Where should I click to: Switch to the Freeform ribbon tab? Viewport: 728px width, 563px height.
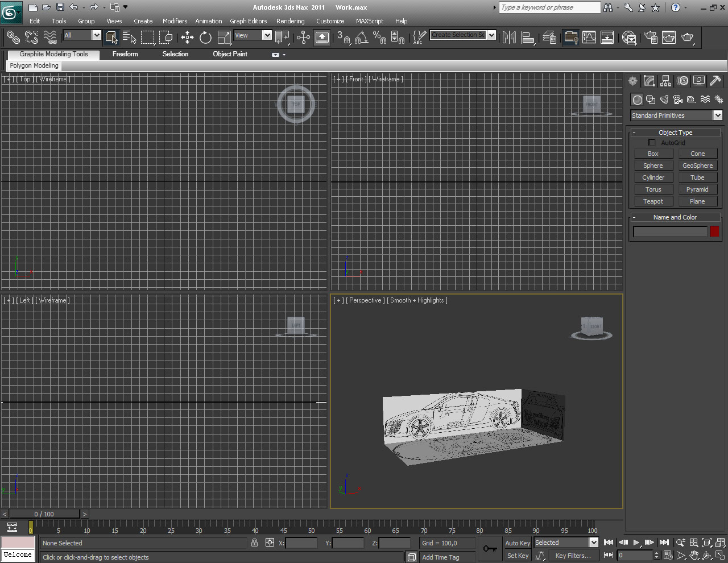click(x=125, y=54)
